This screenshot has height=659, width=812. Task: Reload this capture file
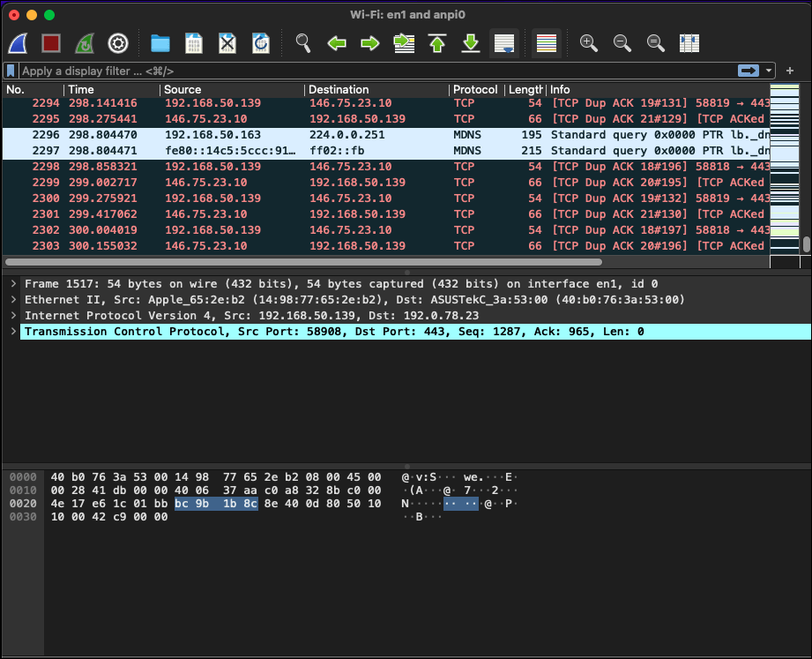click(260, 43)
